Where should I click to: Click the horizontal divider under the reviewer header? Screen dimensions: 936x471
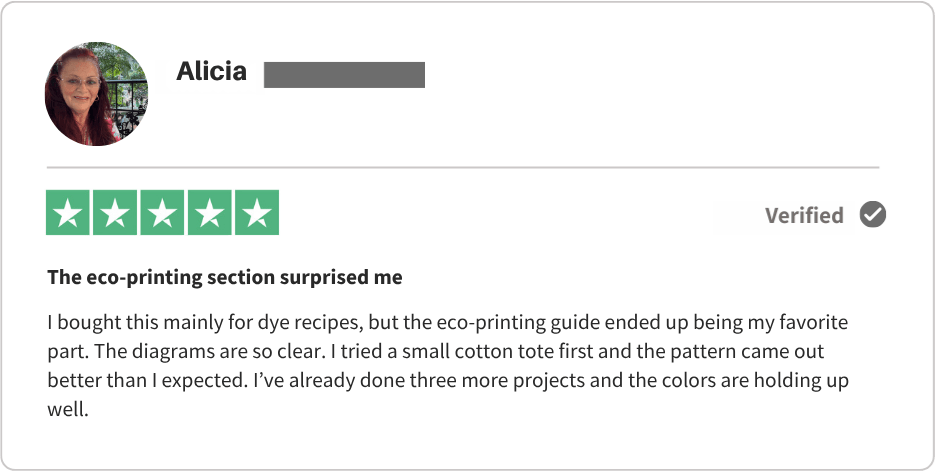tap(462, 167)
